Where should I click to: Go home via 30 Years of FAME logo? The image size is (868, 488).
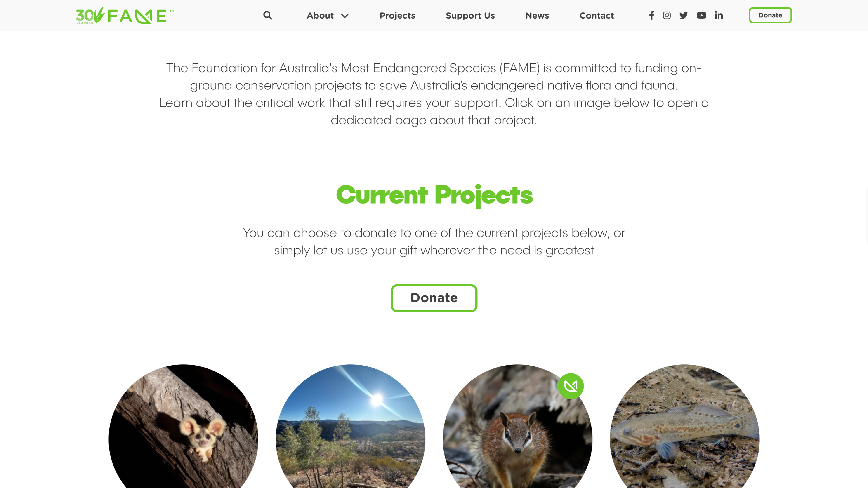[x=125, y=16]
